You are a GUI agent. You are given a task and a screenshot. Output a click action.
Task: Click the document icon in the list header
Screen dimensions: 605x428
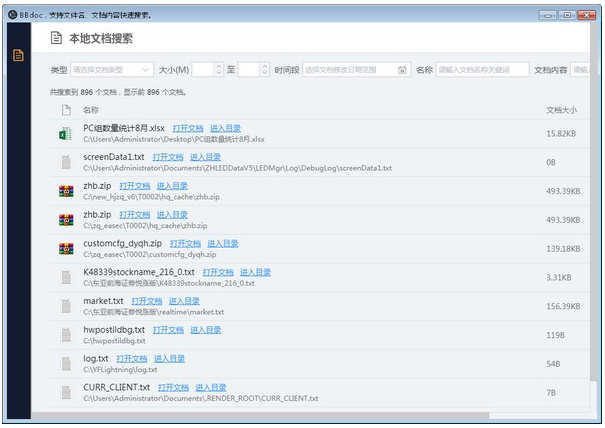pos(66,109)
